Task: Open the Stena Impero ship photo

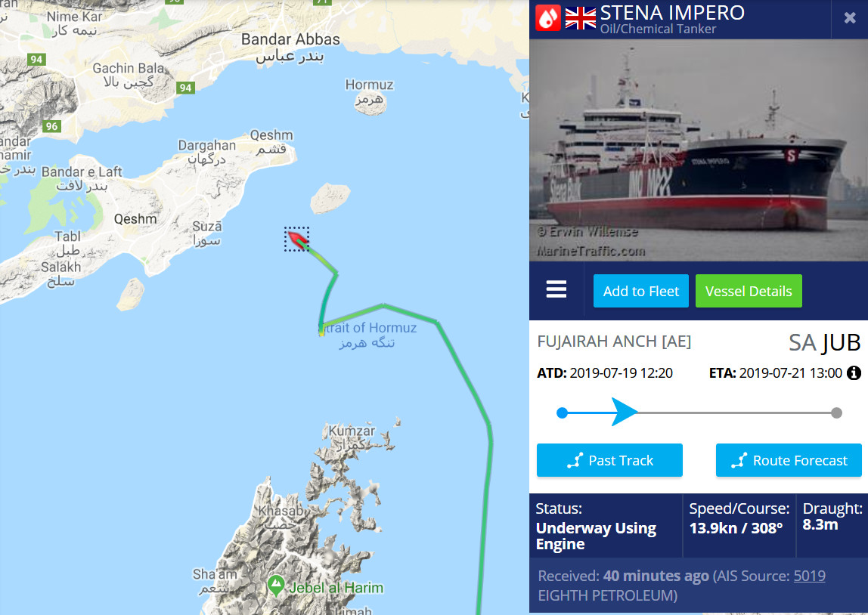Action: (699, 150)
